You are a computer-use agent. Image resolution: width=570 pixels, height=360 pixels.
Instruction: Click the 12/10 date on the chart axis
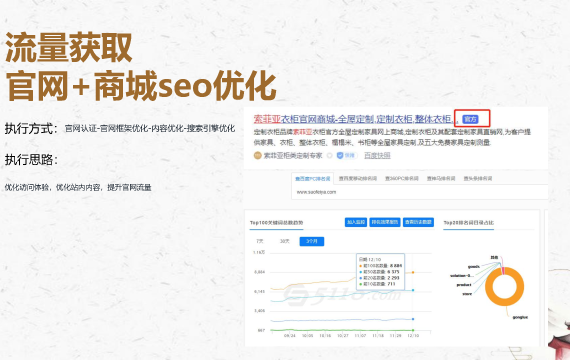[x=413, y=336]
